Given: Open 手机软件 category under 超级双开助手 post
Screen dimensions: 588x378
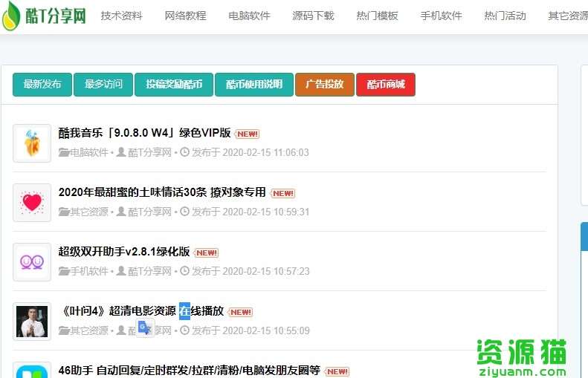Looking at the screenshot, I should (89, 271).
